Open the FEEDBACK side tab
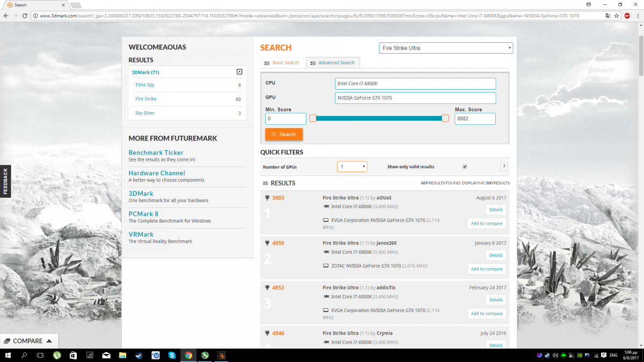 (x=5, y=181)
